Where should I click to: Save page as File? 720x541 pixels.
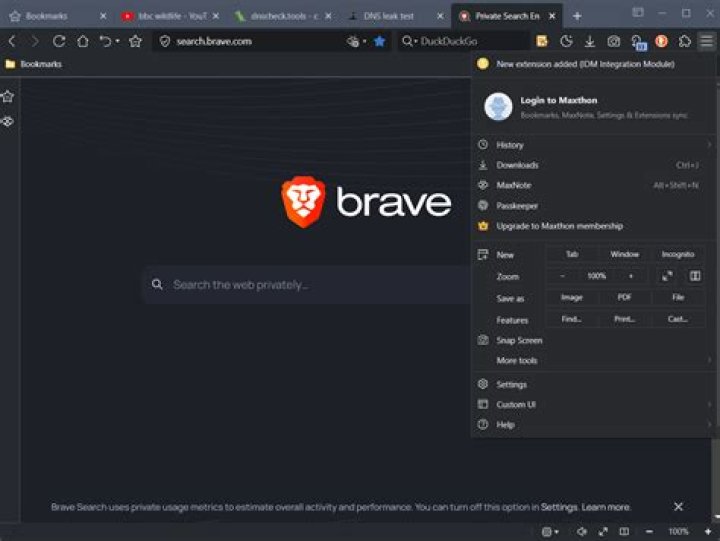click(678, 298)
